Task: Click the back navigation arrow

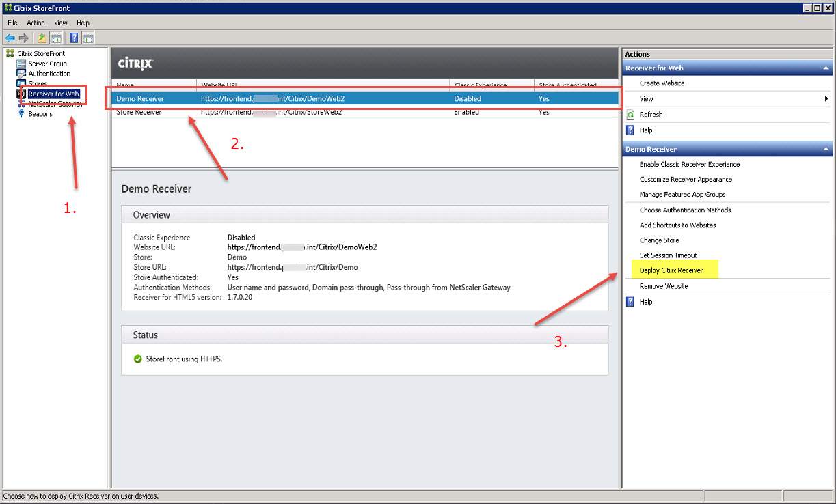Action: (x=10, y=38)
